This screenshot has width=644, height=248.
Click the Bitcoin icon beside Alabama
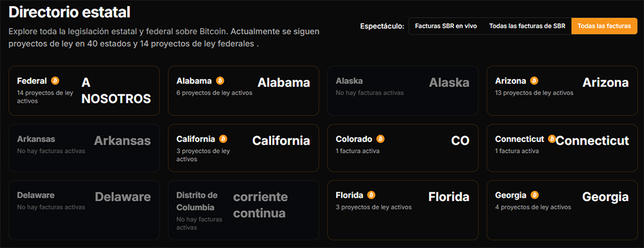pyautogui.click(x=220, y=81)
